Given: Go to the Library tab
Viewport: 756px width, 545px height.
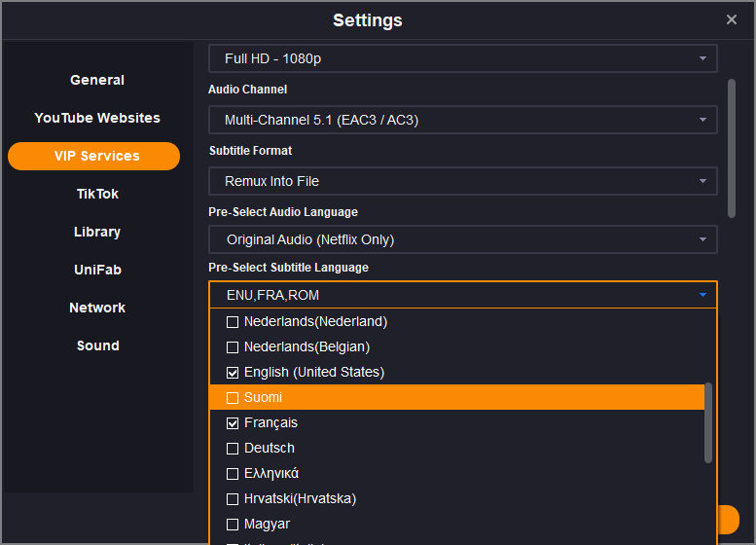Looking at the screenshot, I should click(x=97, y=232).
